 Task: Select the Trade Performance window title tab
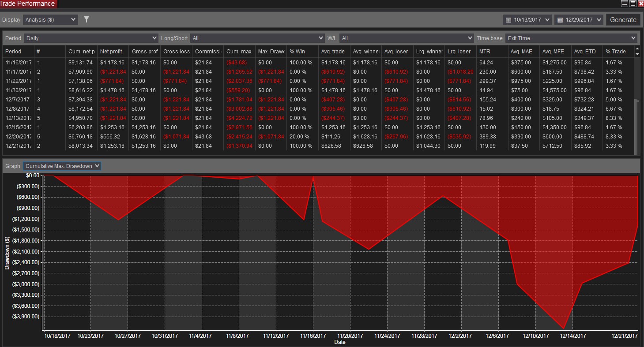tap(29, 4)
